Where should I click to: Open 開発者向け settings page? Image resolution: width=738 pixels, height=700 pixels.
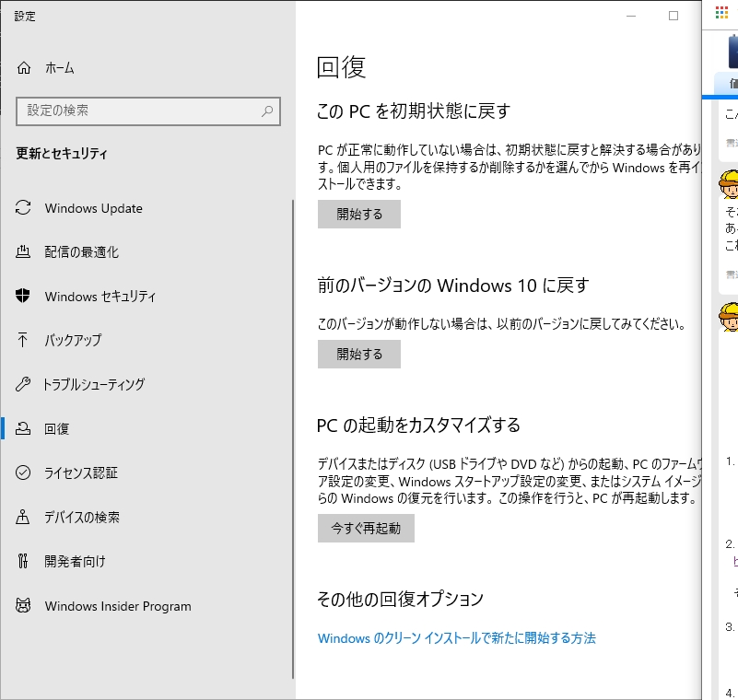point(146,561)
